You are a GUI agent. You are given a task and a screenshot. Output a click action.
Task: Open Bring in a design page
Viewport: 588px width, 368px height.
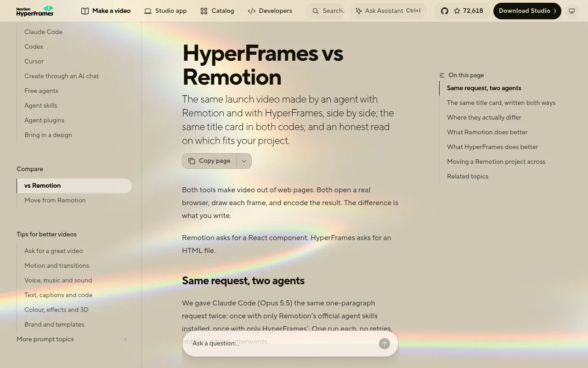48,135
